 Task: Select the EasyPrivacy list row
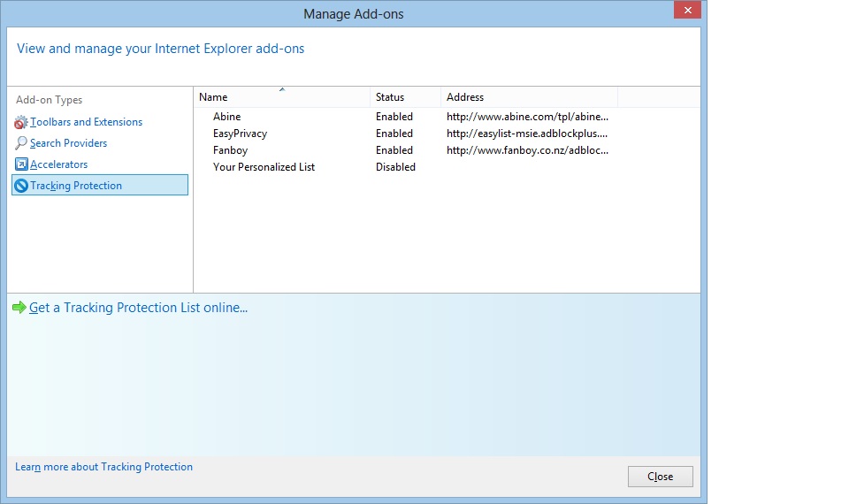[x=240, y=134]
